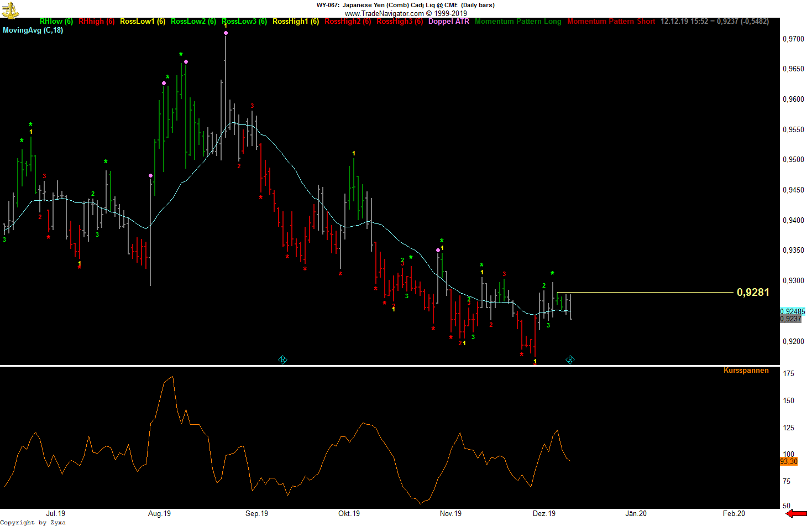This screenshot has width=812, height=526.
Task: Click the Kursspannen indicator pane title
Action: (746, 371)
